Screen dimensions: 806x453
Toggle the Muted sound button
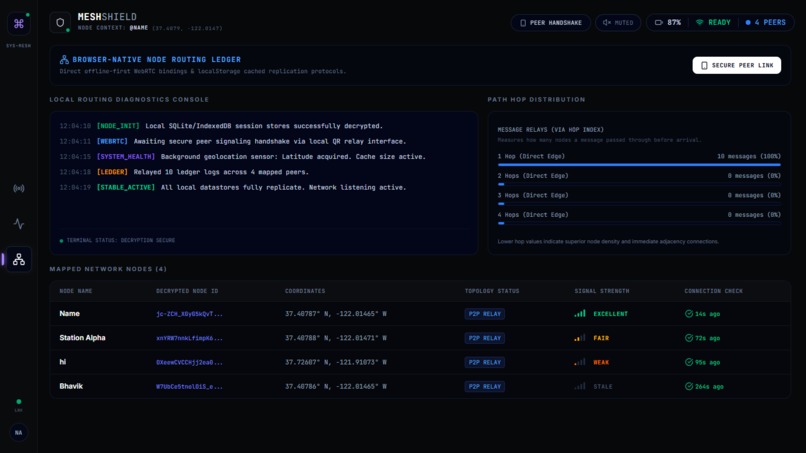(x=618, y=23)
